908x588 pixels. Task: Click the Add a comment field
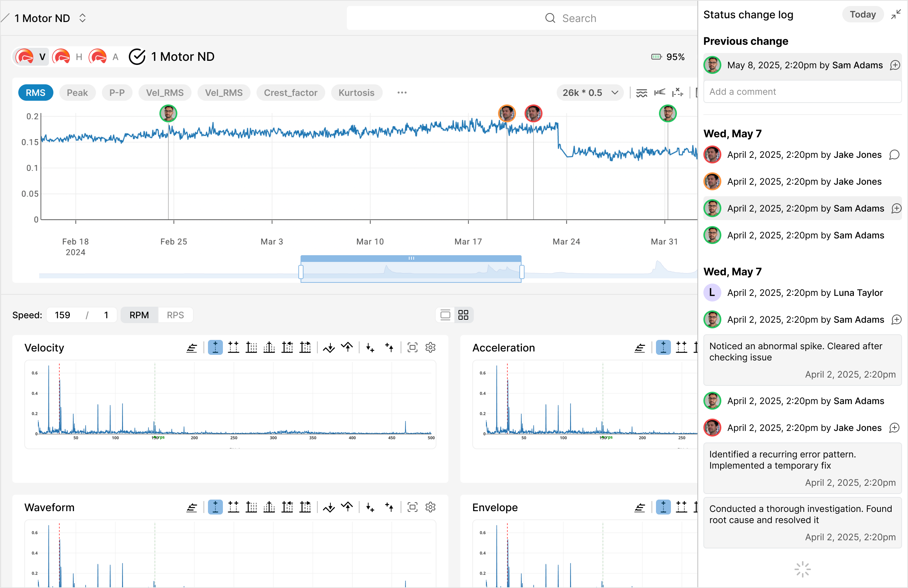[x=802, y=91]
